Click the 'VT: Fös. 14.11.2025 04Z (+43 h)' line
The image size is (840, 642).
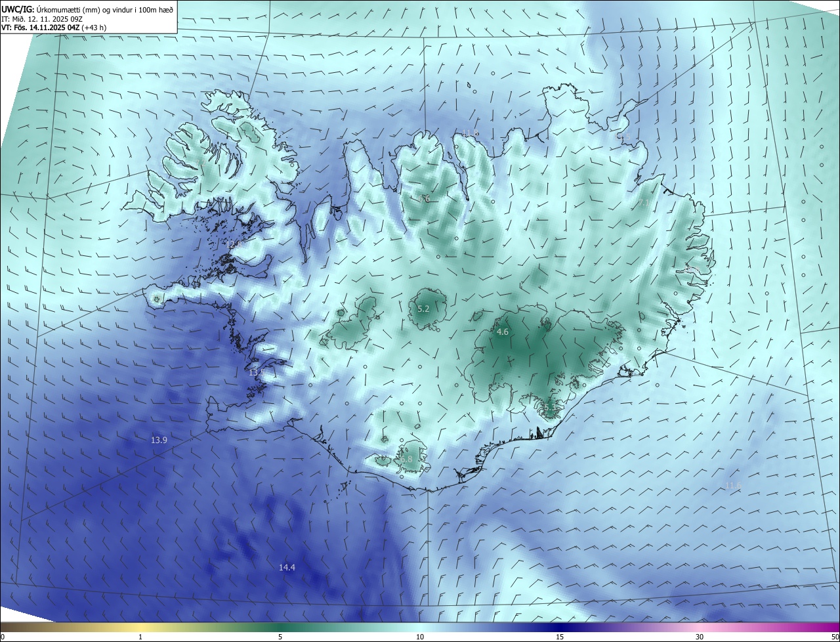54,28
